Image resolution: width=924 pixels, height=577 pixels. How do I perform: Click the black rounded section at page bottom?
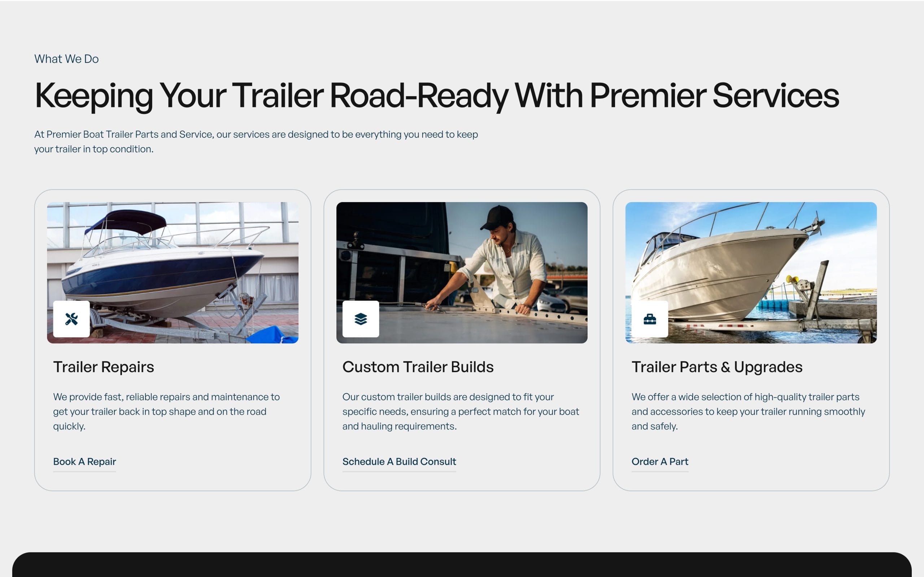click(x=462, y=564)
